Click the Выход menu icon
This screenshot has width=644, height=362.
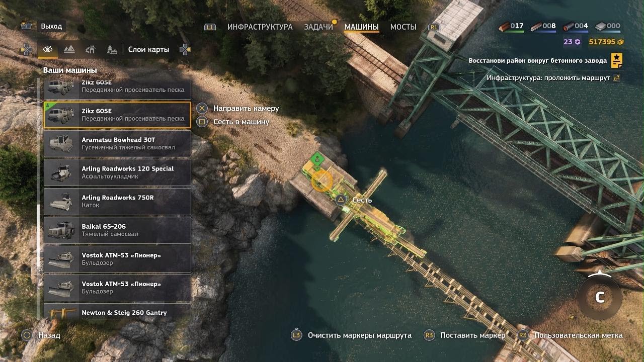coord(27,26)
